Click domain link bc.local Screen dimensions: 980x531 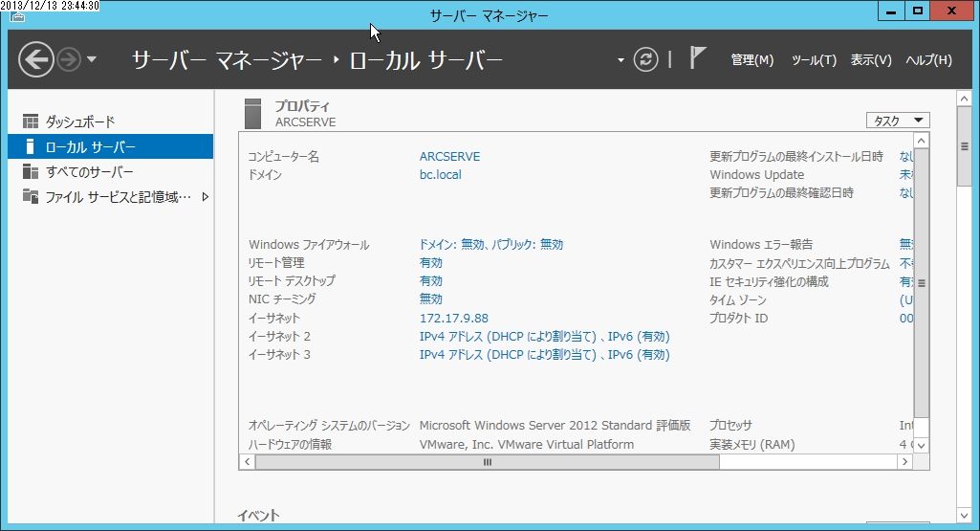440,174
